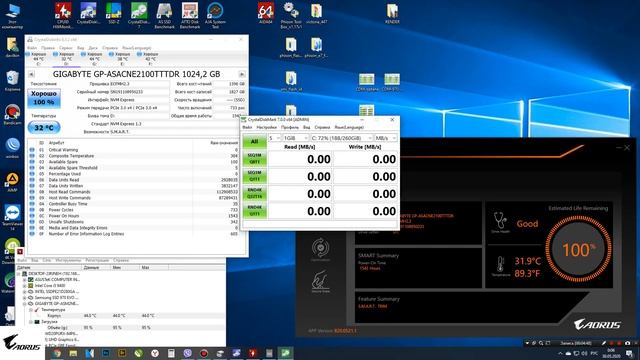Switch to 38 °C E: disk tab
The width and height of the screenshot is (640, 360).
point(122,59)
